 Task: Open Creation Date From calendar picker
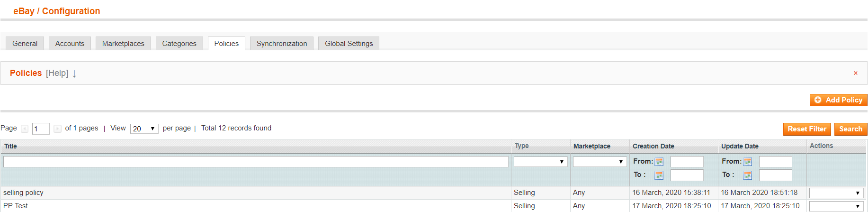coord(659,162)
